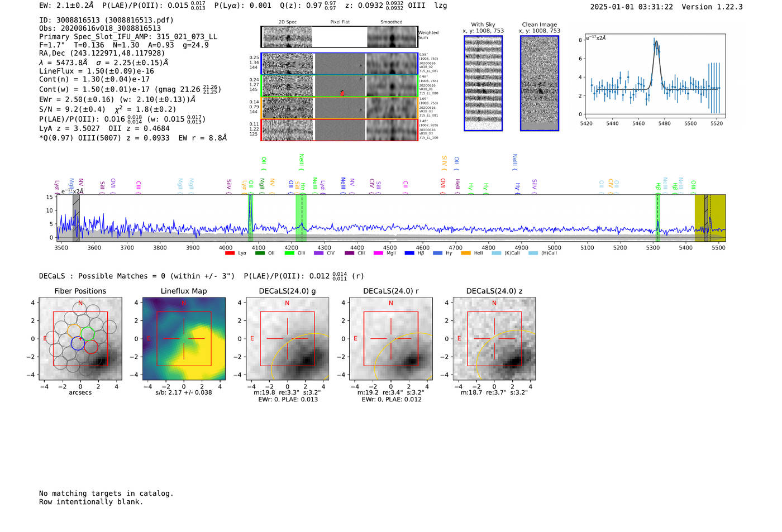Click the (K)CaII legend swatch
The width and height of the screenshot is (782, 532).
[496, 253]
